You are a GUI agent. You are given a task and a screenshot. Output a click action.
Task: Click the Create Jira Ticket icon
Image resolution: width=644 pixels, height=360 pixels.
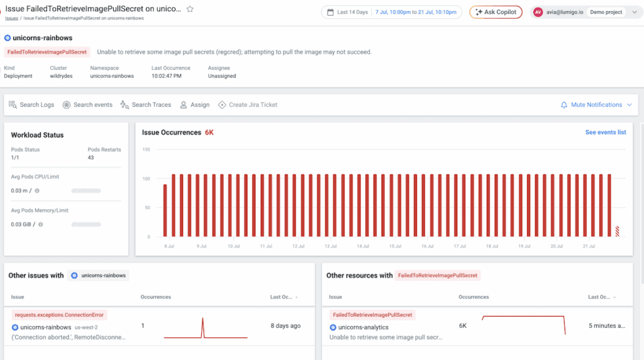(x=222, y=105)
